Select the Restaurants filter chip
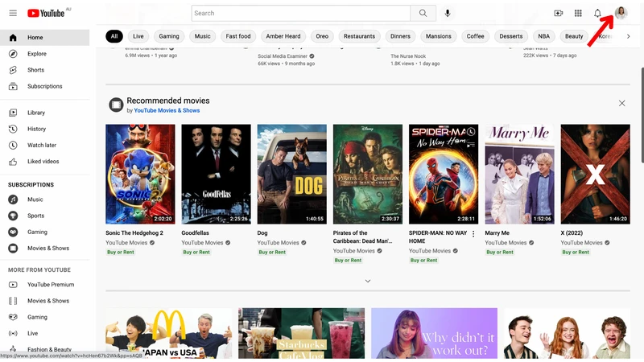 click(359, 36)
